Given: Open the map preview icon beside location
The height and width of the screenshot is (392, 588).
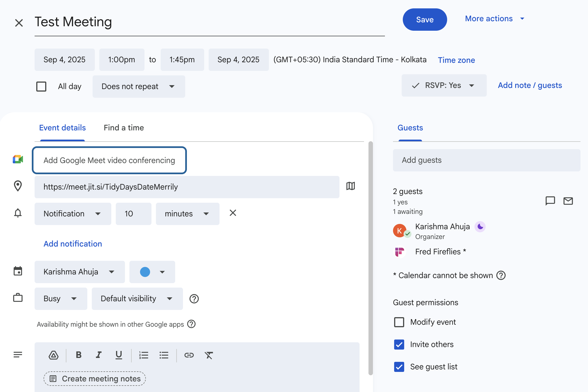Looking at the screenshot, I should pyautogui.click(x=350, y=186).
